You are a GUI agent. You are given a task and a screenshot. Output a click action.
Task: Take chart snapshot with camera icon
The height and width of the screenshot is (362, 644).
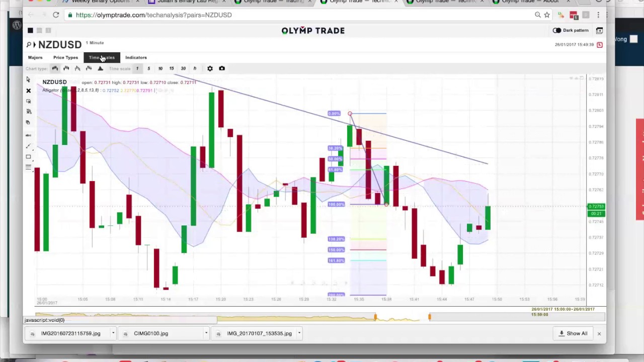[222, 68]
